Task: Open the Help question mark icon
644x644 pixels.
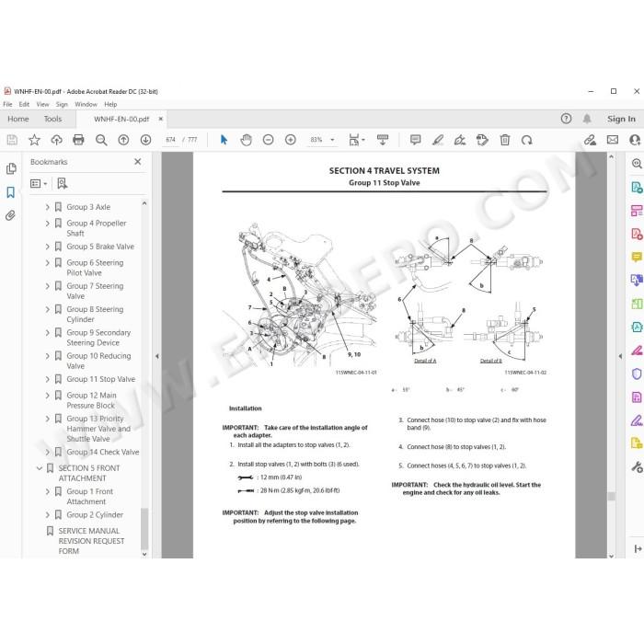Action: pos(566,119)
